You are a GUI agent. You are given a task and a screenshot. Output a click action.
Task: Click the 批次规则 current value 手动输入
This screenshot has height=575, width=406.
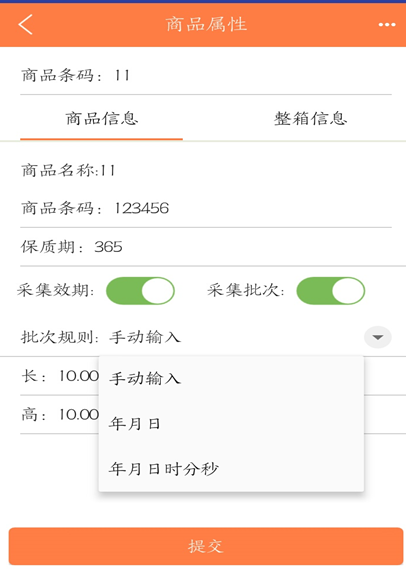[145, 337]
